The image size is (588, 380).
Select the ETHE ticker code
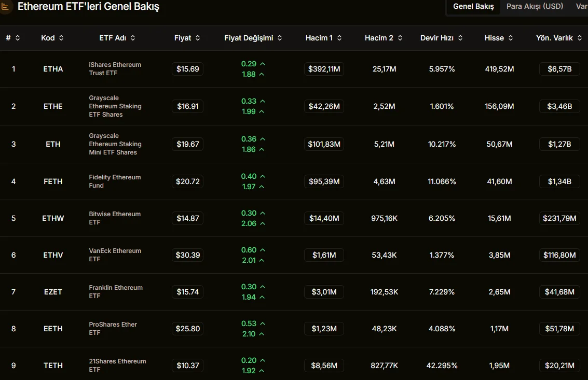(53, 106)
